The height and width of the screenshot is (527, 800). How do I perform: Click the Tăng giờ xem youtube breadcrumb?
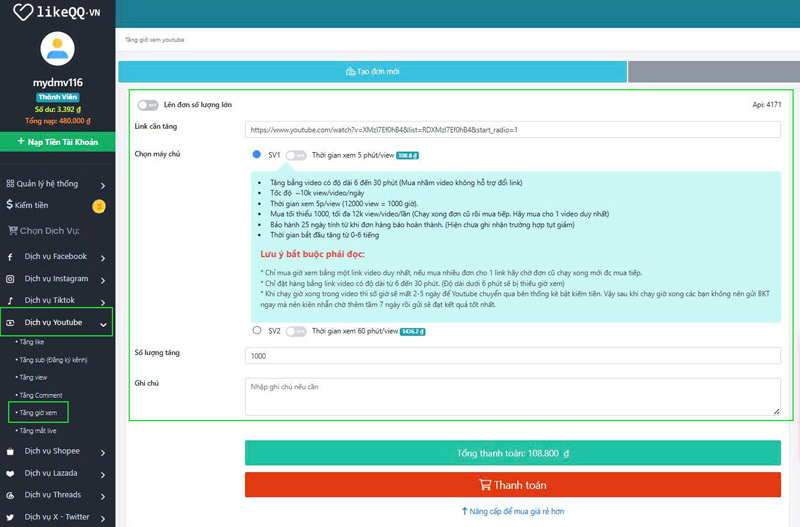click(155, 40)
